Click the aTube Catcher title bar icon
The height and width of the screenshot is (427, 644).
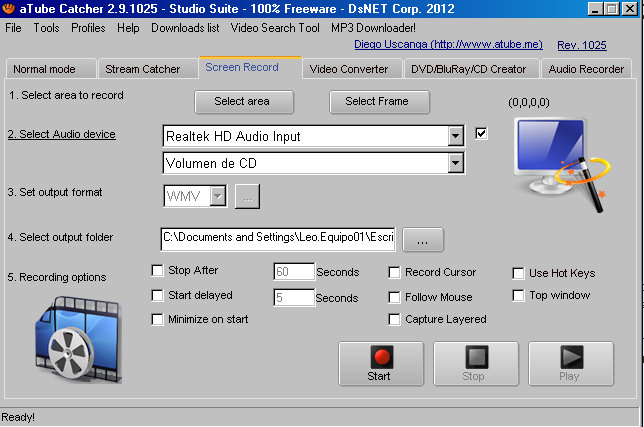click(x=10, y=9)
